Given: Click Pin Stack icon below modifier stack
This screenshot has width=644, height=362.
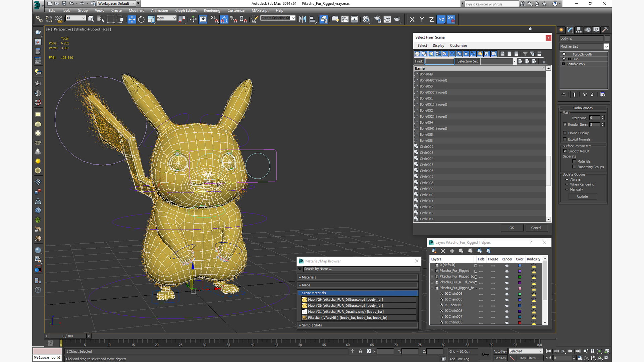Looking at the screenshot, I should (564, 95).
